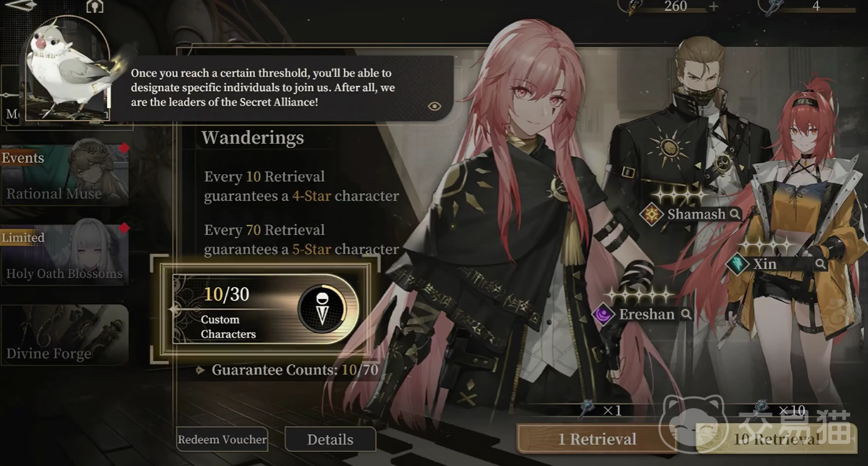Open the home icon at top
This screenshot has width=868, height=466.
[95, 6]
